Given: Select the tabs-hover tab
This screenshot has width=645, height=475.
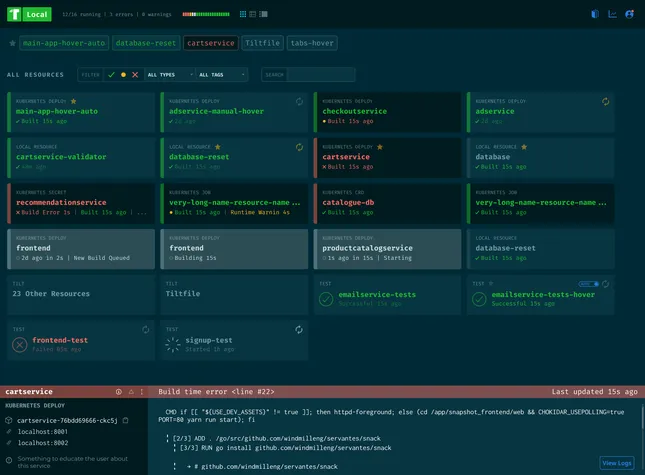Looking at the screenshot, I should [x=312, y=43].
